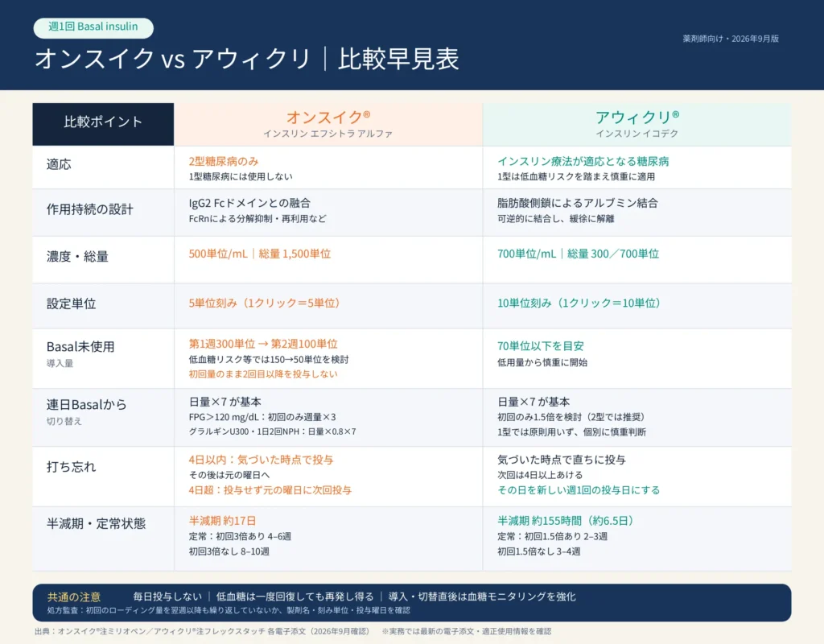
Task: Click '可逆的に結合し、緩徐に解離' note
Action: [x=555, y=219]
